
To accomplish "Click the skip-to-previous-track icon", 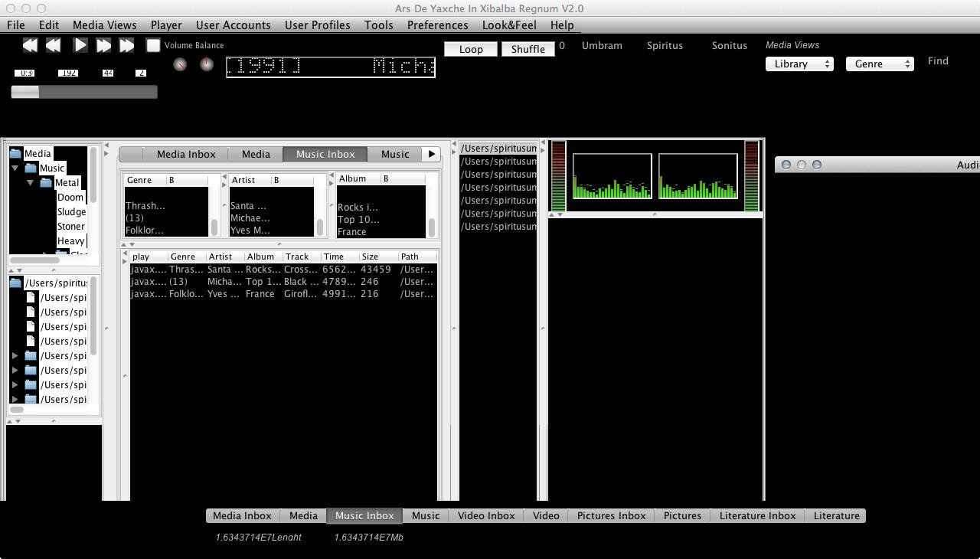I will click(x=31, y=44).
